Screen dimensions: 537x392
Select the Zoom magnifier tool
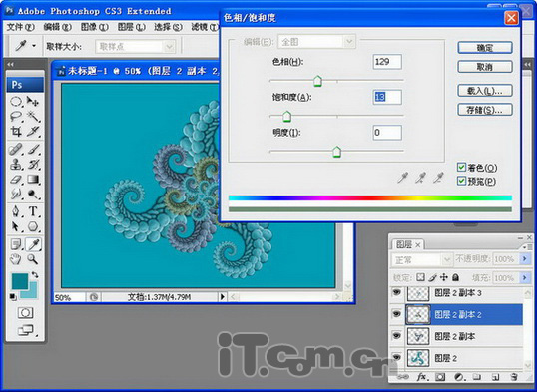[33, 259]
